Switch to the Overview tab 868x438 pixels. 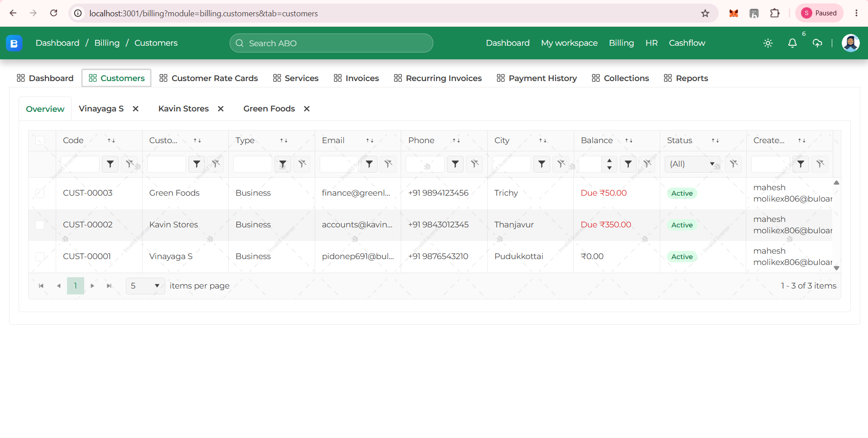click(45, 109)
